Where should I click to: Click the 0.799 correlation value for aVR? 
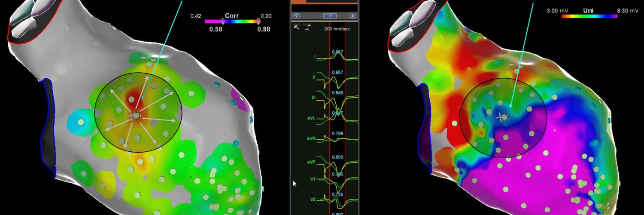click(337, 134)
